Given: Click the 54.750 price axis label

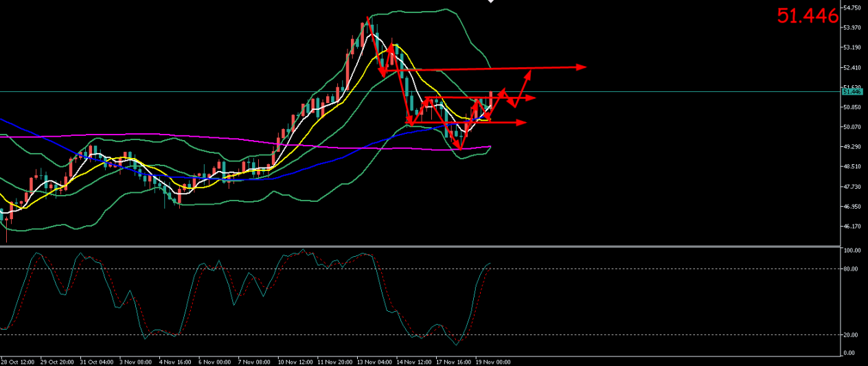Looking at the screenshot, I should pos(852,8).
